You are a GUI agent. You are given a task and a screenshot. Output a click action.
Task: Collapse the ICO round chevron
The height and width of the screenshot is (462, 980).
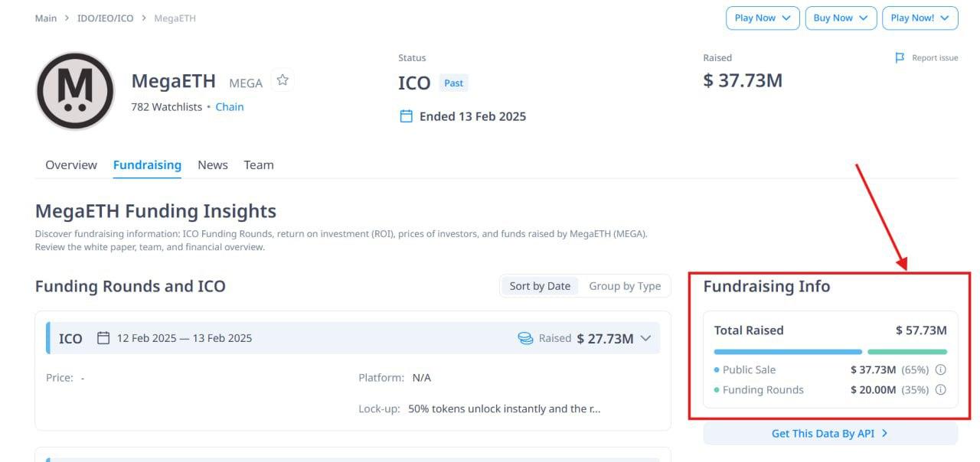(645, 338)
